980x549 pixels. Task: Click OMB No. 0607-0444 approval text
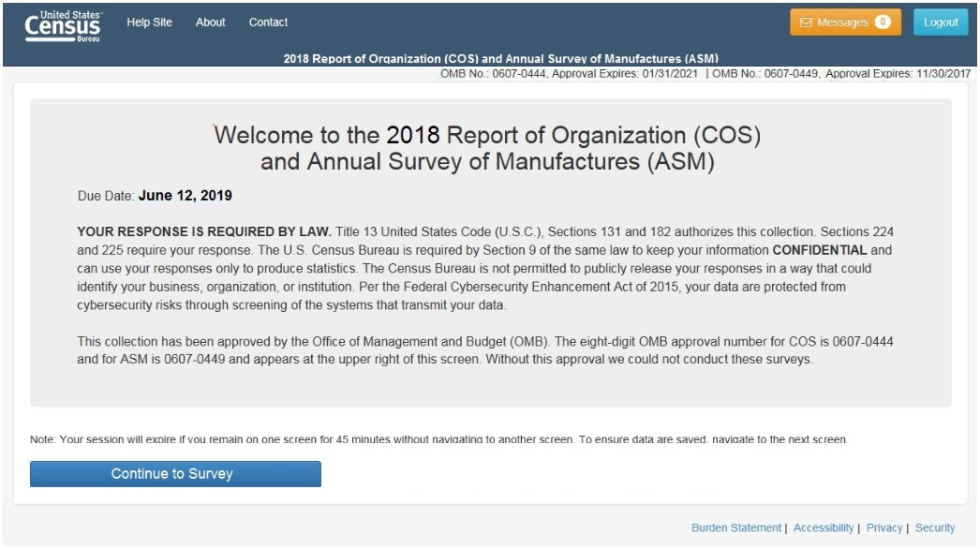pos(569,75)
